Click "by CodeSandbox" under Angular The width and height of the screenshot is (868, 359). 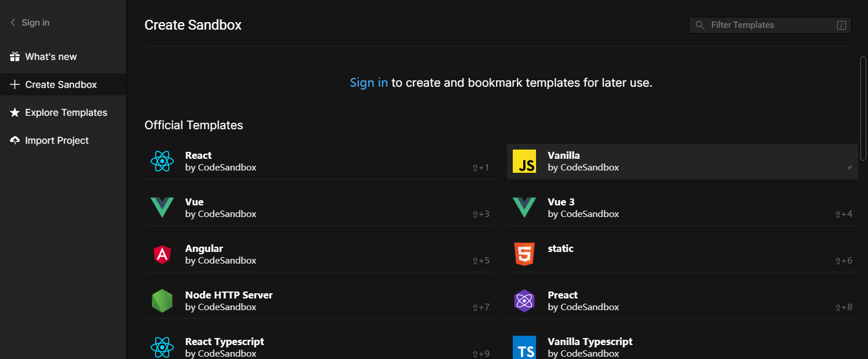tap(221, 260)
